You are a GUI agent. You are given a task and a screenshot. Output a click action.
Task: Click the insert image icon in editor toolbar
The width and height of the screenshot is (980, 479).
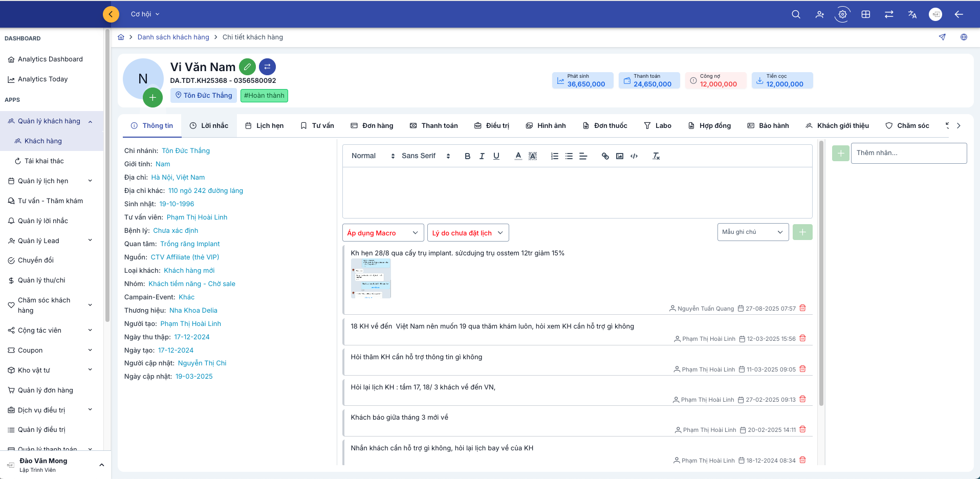pyautogui.click(x=620, y=156)
